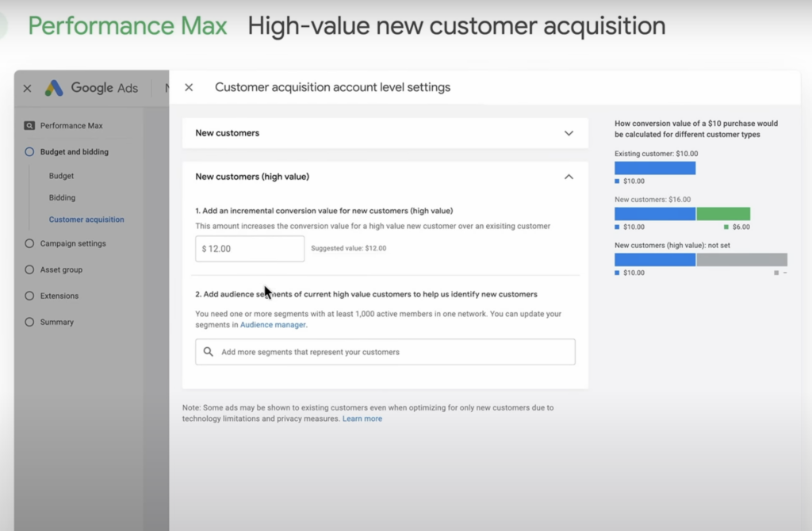This screenshot has width=812, height=531.
Task: Select the Campaign settings step
Action: pyautogui.click(x=65, y=243)
